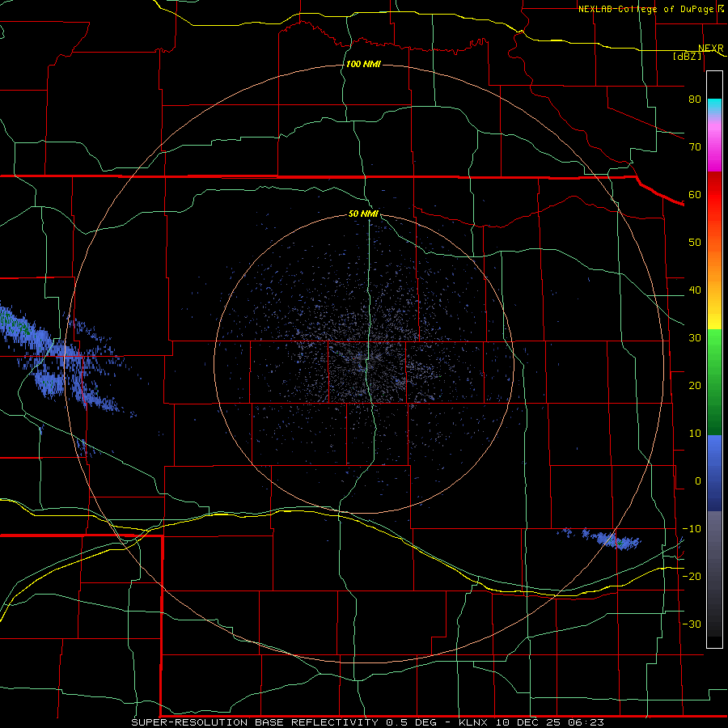Click the 20 dBZ value on scale
Image resolution: width=728 pixels, height=728 pixels.
click(695, 385)
